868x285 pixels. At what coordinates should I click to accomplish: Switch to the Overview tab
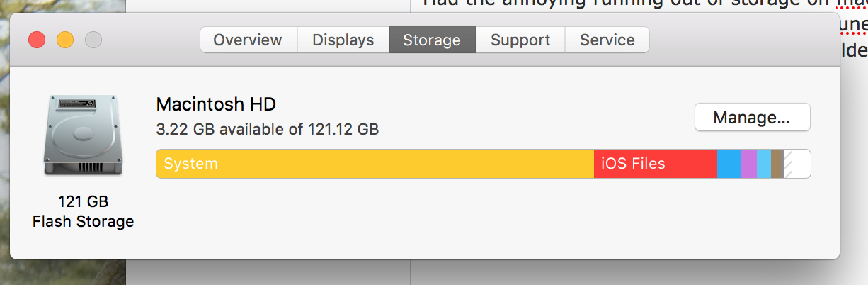point(248,40)
